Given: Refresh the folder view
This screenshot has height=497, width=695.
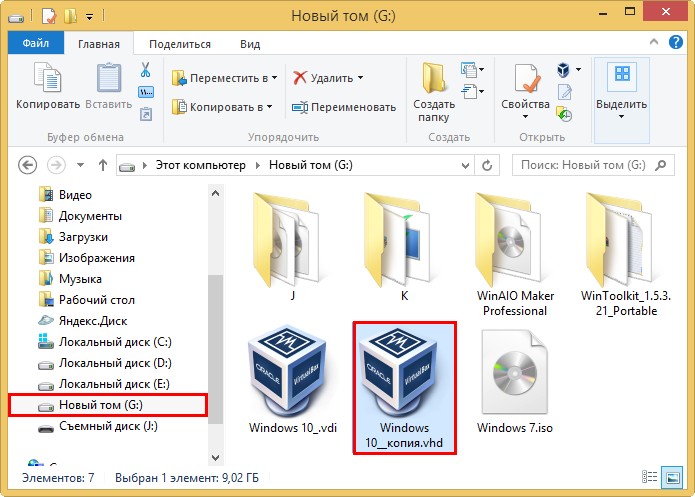Looking at the screenshot, I should (487, 166).
